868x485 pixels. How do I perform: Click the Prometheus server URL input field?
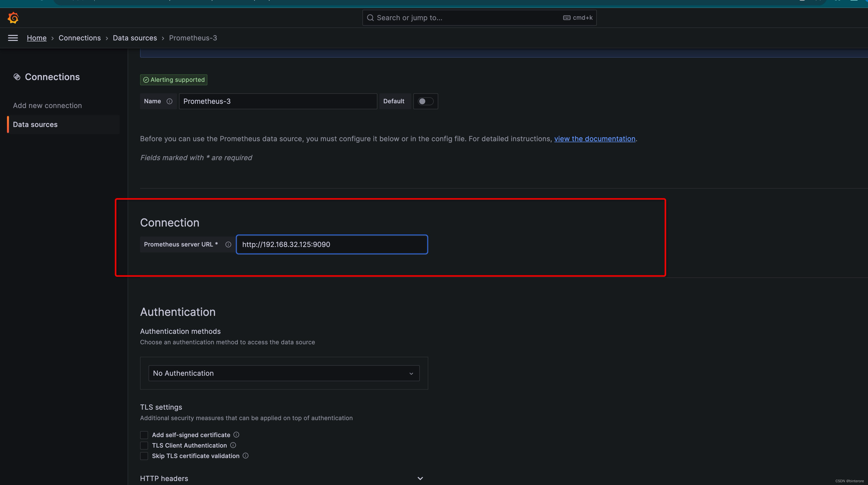(x=332, y=244)
